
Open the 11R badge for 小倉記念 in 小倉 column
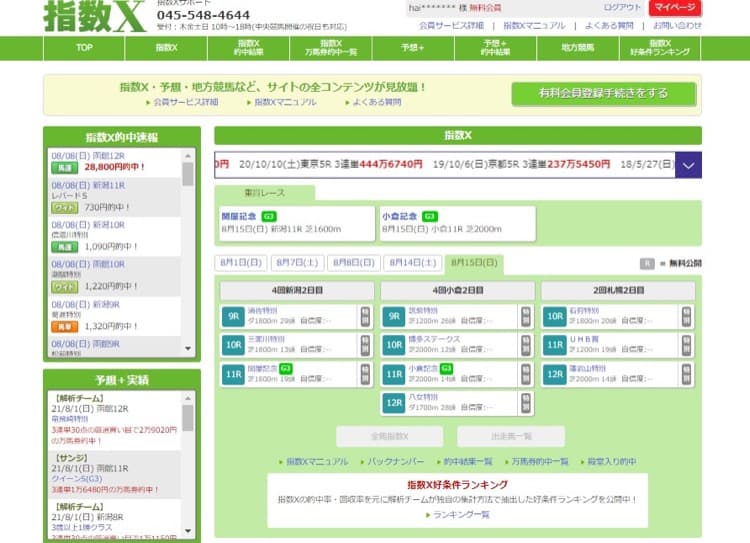(394, 374)
